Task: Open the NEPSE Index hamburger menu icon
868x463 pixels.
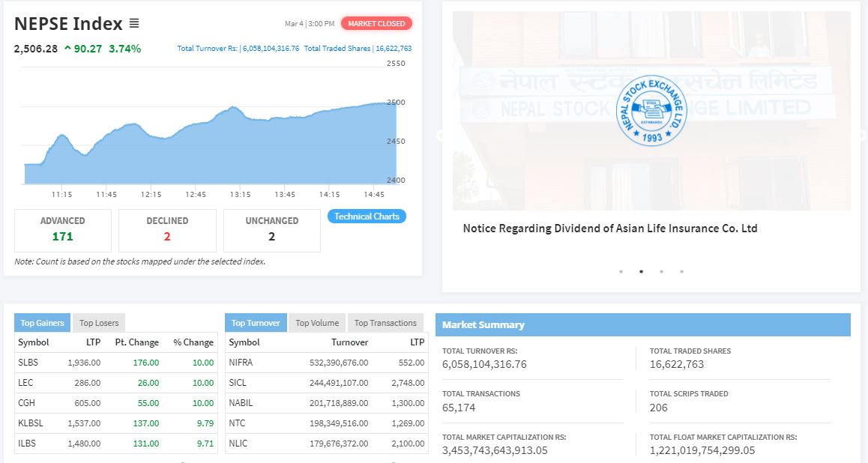Action: [134, 23]
